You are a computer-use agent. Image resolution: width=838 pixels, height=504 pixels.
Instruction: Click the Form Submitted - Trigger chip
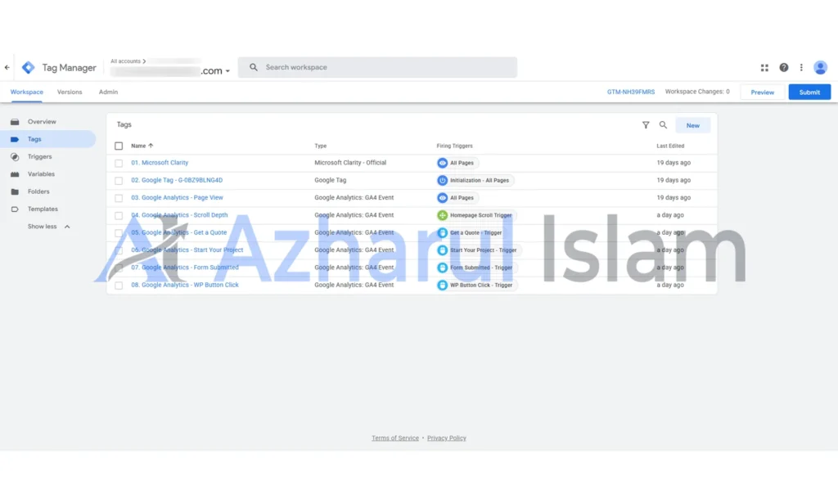(x=475, y=268)
